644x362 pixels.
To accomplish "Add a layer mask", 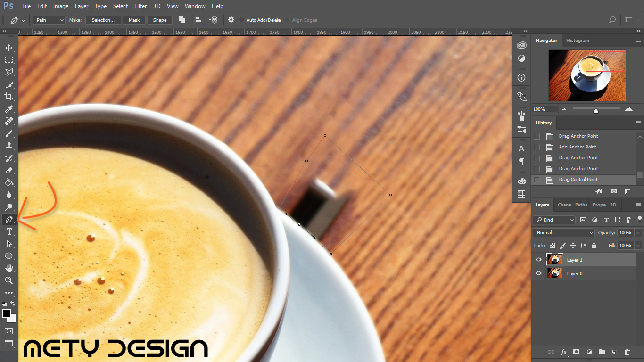I will pos(576,352).
